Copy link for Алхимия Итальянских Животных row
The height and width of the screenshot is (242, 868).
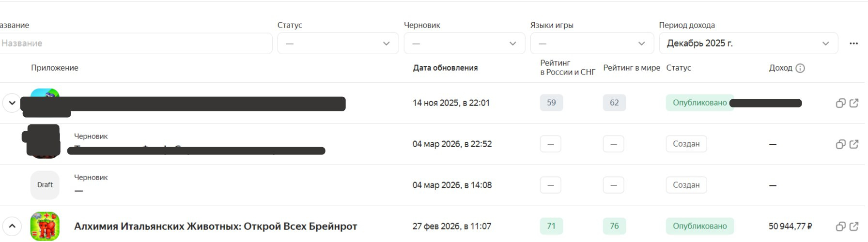click(840, 227)
